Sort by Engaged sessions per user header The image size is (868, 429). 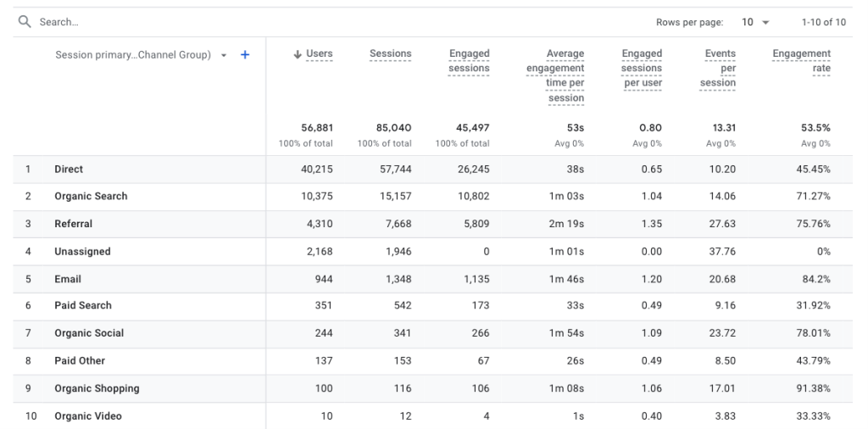642,68
